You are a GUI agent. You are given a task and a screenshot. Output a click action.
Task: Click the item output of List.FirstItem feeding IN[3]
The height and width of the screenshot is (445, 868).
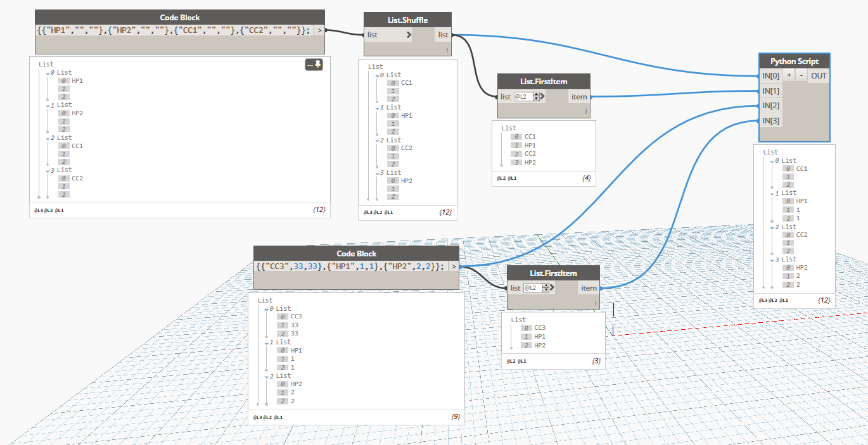tap(589, 288)
